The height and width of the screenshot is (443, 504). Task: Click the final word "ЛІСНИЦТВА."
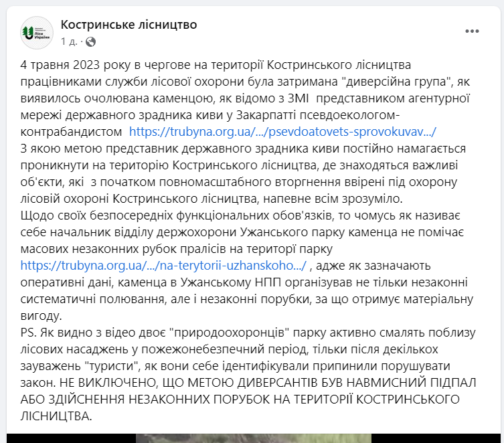pos(56,416)
